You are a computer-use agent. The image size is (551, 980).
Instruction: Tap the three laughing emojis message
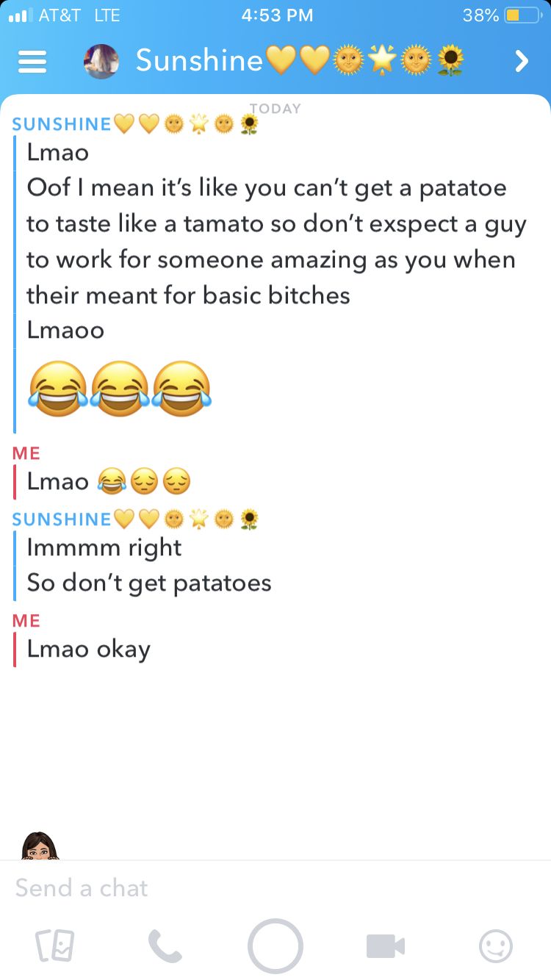(x=120, y=389)
